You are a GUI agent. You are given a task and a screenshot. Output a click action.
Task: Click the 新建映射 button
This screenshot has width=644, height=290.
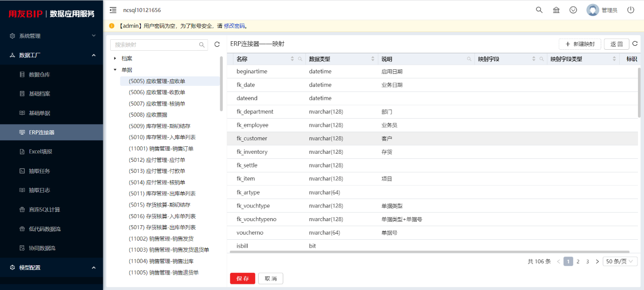tap(580, 44)
